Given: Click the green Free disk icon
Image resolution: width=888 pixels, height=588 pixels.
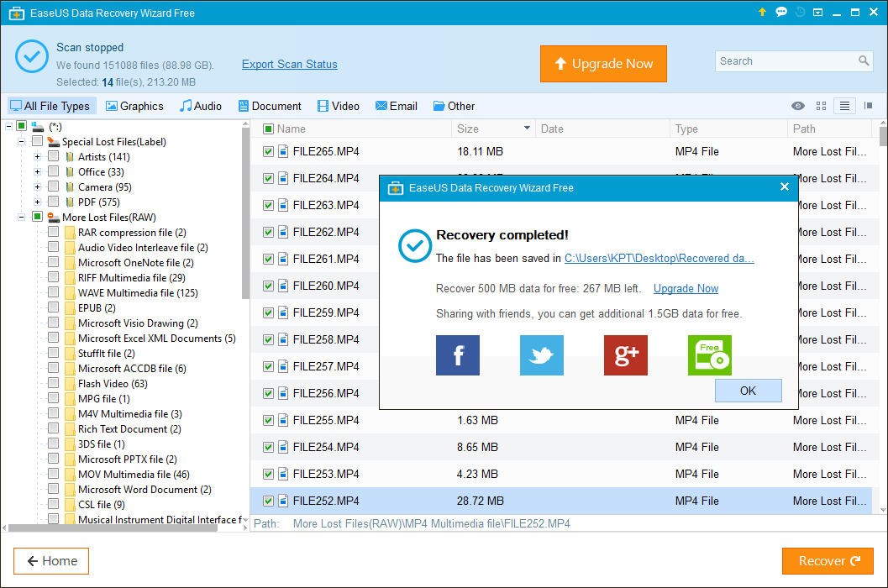Looking at the screenshot, I should [x=710, y=355].
